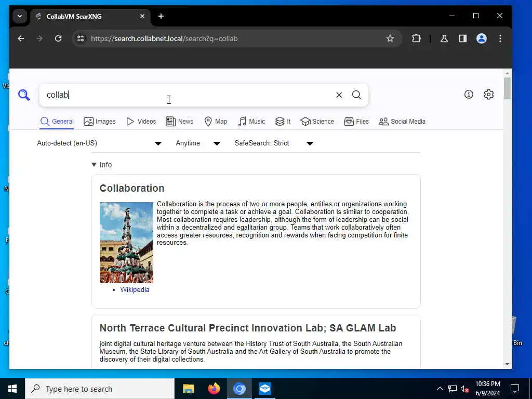
Task: Bookmark this page with the star icon
Action: pos(390,38)
